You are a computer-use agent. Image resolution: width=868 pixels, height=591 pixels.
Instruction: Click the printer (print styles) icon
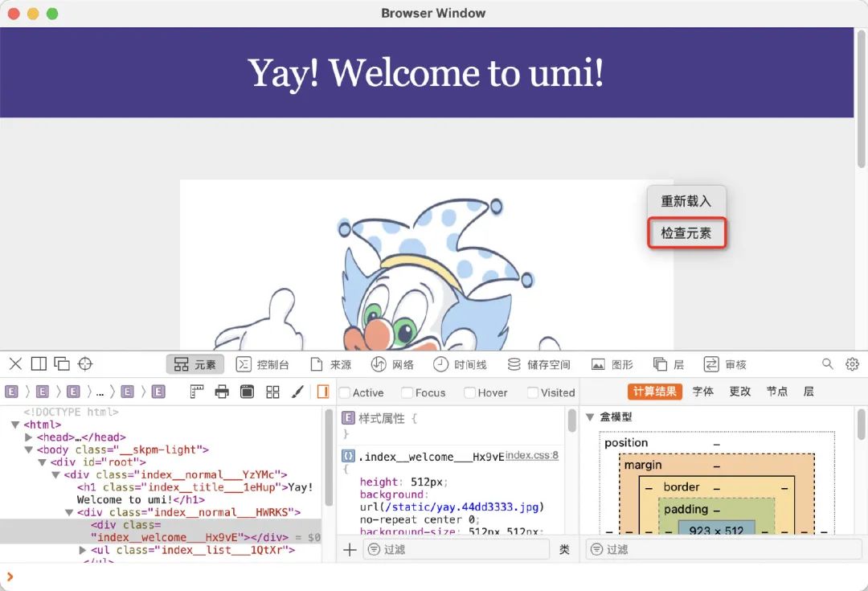(x=222, y=392)
